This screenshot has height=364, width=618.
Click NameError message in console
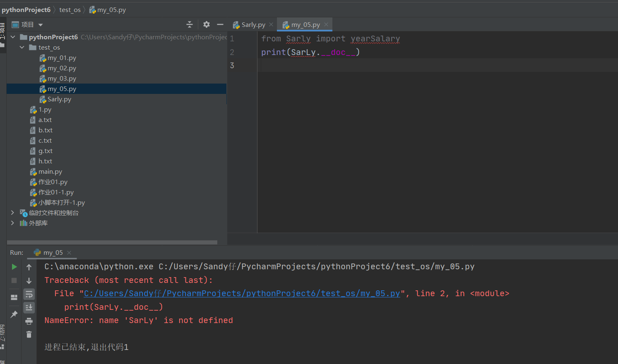click(x=139, y=320)
